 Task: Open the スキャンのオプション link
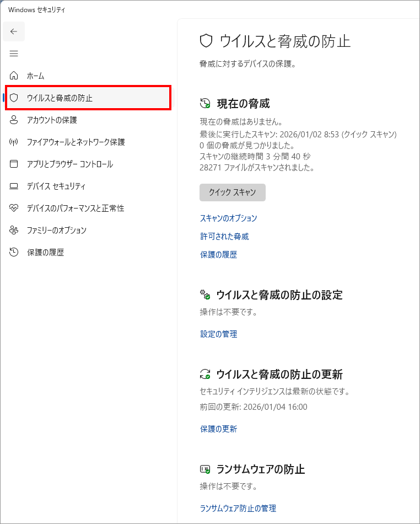click(228, 218)
